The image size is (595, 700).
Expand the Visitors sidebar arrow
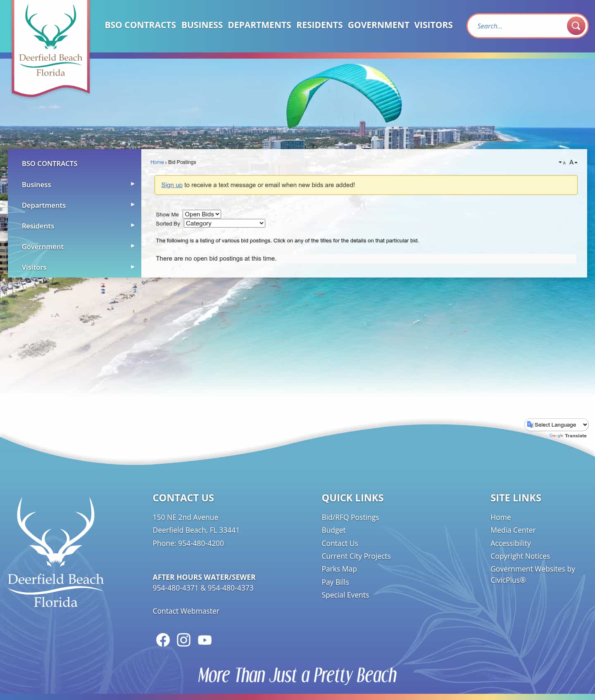point(133,267)
